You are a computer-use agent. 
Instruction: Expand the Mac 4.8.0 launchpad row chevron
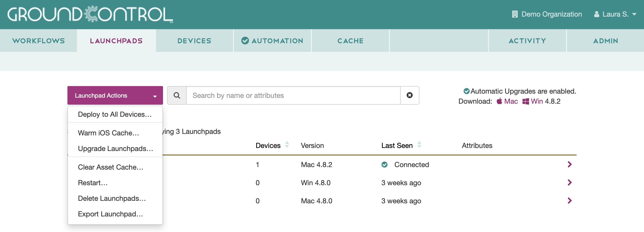[570, 201]
